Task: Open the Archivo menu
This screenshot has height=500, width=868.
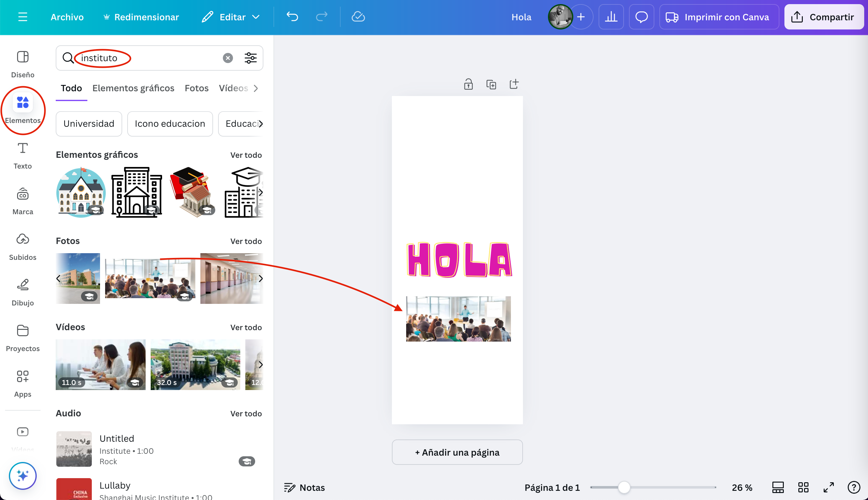Action: 67,17
